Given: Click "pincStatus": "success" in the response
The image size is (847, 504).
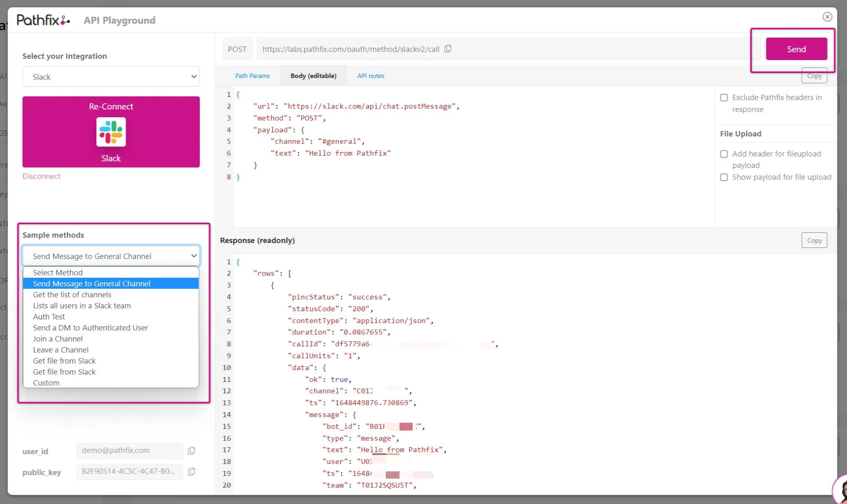Looking at the screenshot, I should (x=339, y=297).
